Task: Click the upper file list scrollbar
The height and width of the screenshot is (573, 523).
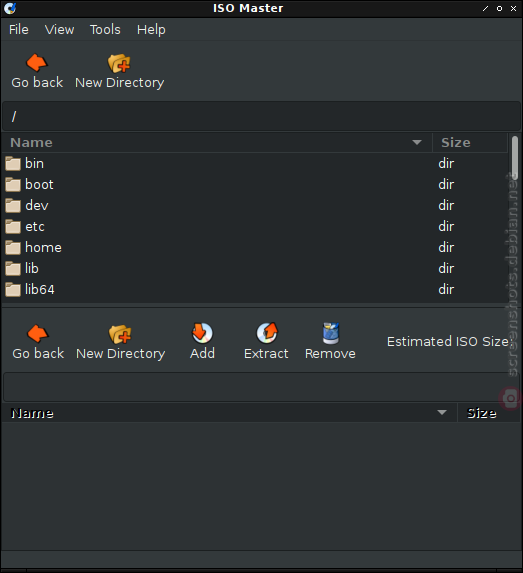Action: (515, 157)
